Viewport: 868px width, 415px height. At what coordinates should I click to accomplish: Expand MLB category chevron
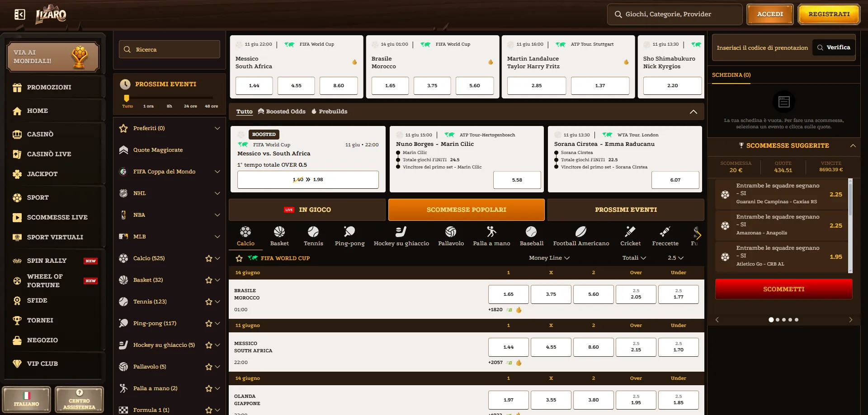[217, 237]
